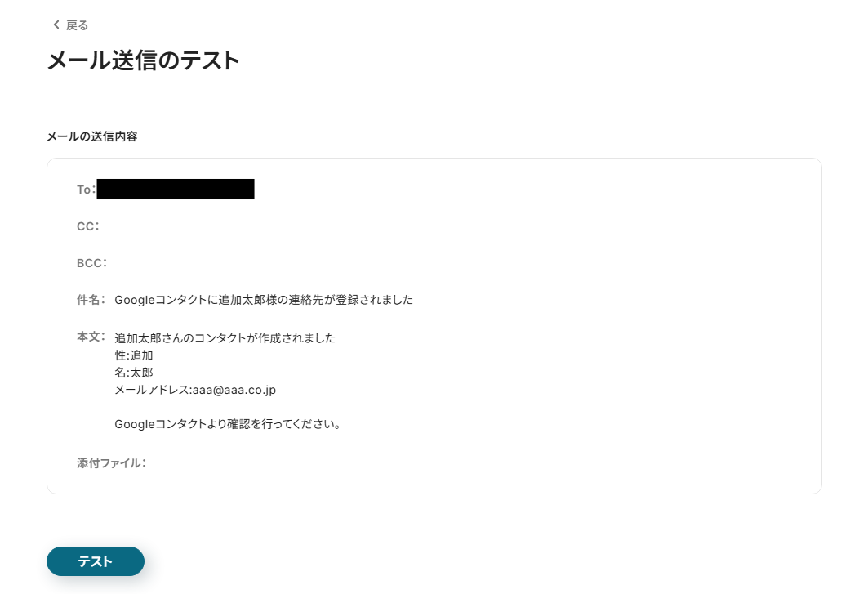Click the CC: field label

[88, 226]
